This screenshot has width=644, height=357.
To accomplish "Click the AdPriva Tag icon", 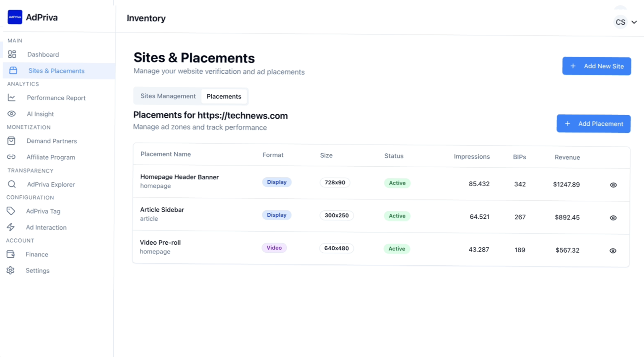I will pyautogui.click(x=11, y=211).
